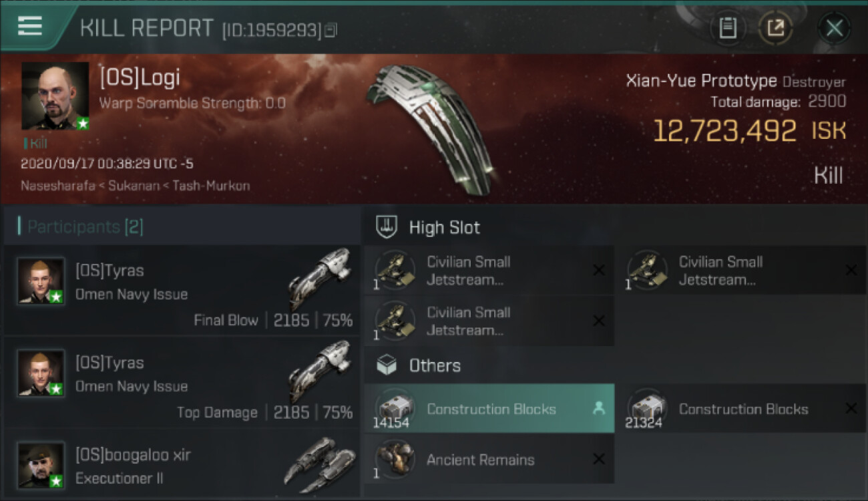Click the Executioner II ship icon
868x501 pixels.
pos(319,460)
